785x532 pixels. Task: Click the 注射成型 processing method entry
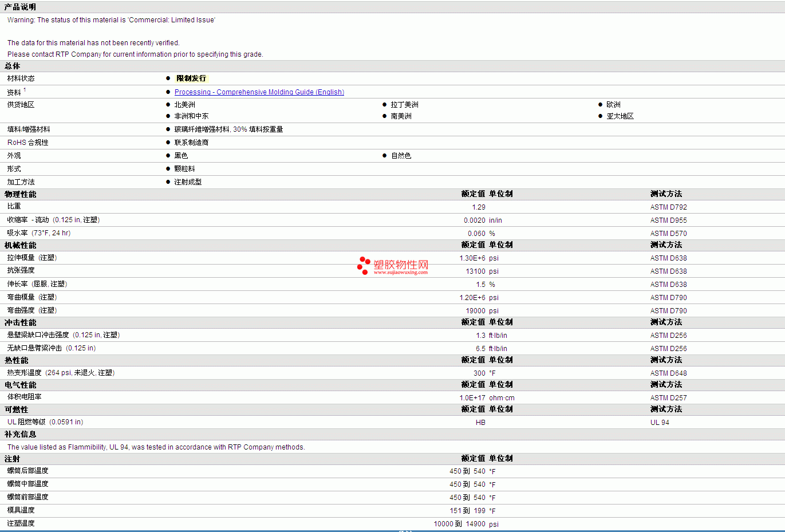(x=188, y=182)
